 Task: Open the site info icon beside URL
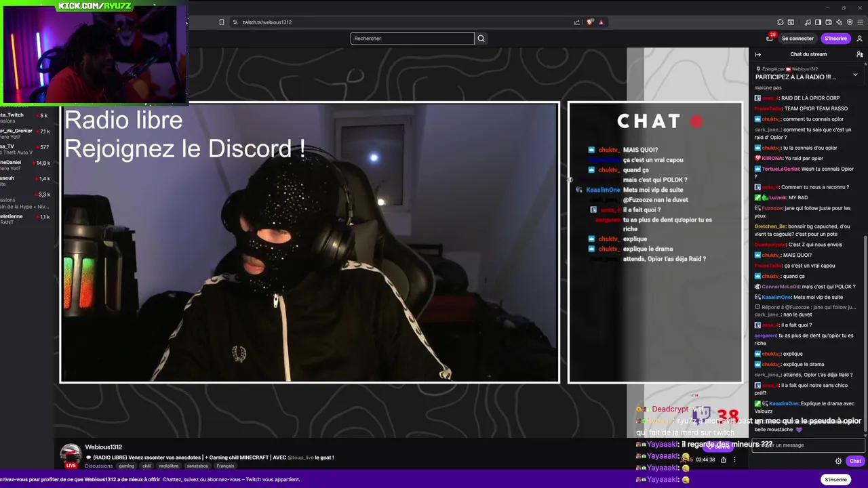coord(235,22)
